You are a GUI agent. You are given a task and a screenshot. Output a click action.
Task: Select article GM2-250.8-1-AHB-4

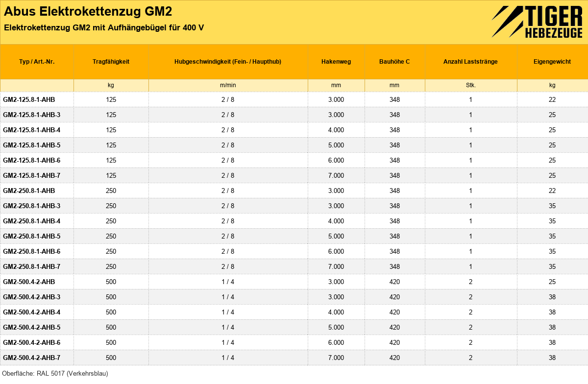32,221
